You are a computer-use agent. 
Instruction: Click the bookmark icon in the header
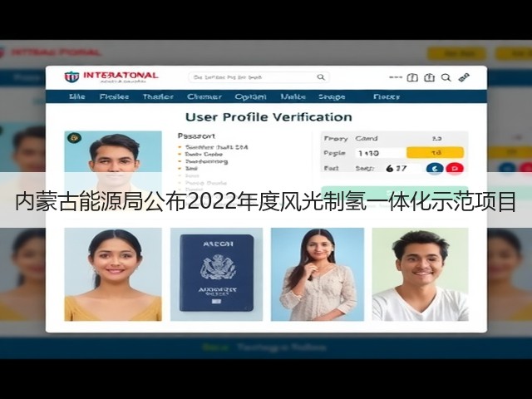pos(412,77)
